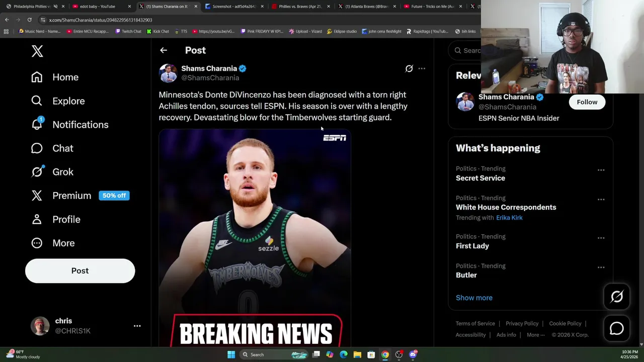The height and width of the screenshot is (362, 644).
Task: Switch to Future - Tricks on Me tab
Action: coord(432,7)
